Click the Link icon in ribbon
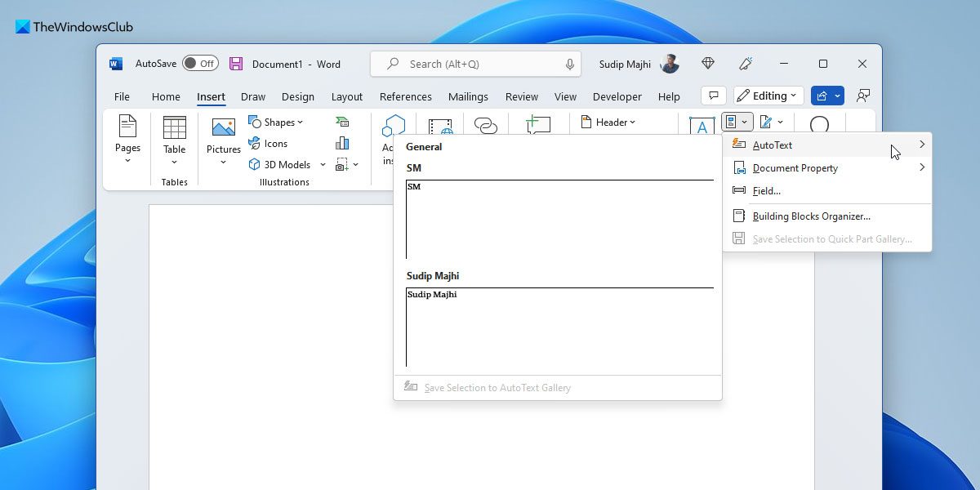980x490 pixels. tap(486, 126)
